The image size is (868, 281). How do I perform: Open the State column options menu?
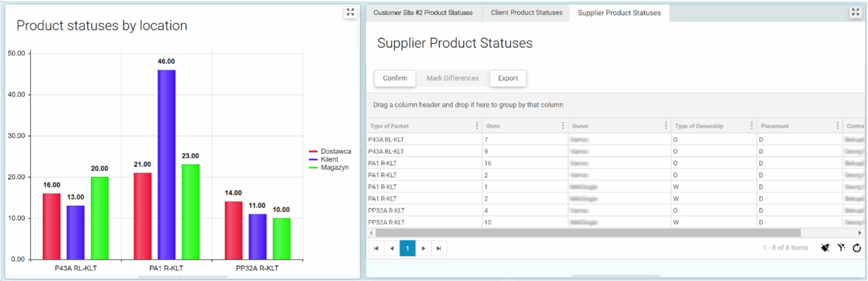(x=562, y=126)
